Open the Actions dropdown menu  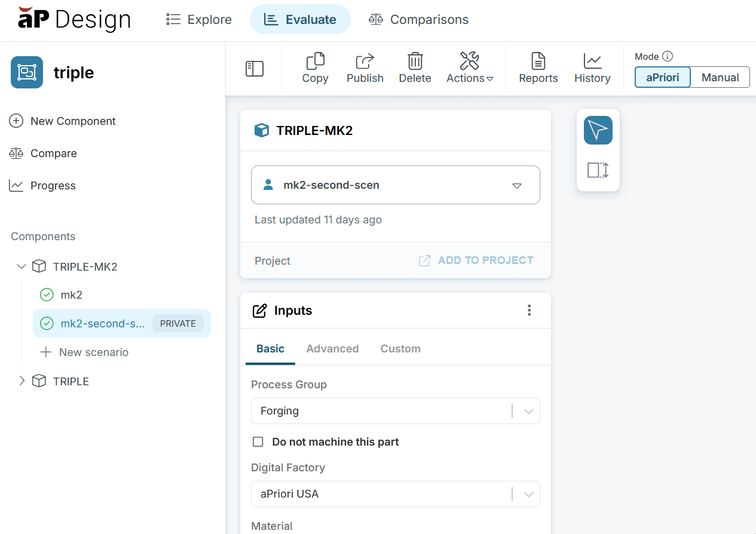pyautogui.click(x=470, y=68)
